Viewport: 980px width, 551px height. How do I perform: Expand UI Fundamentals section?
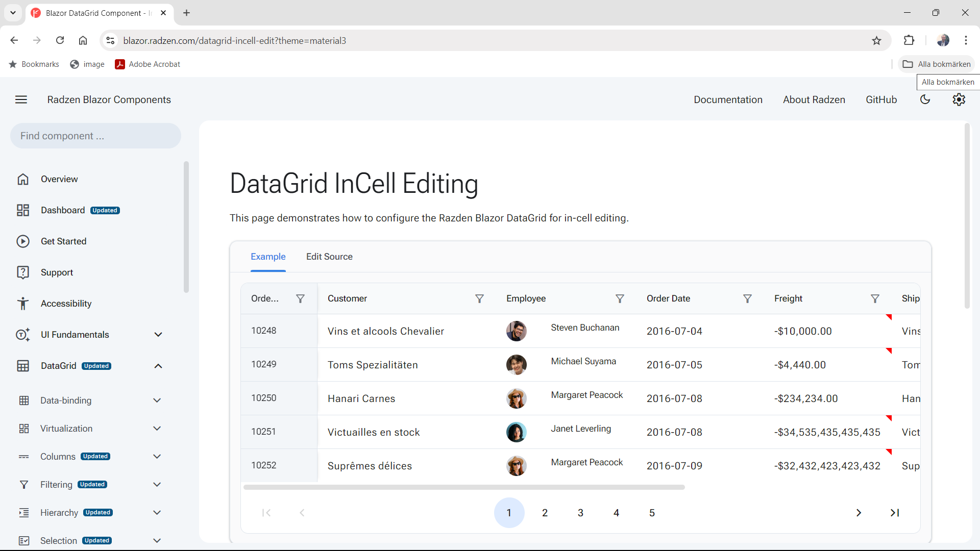[x=158, y=335]
